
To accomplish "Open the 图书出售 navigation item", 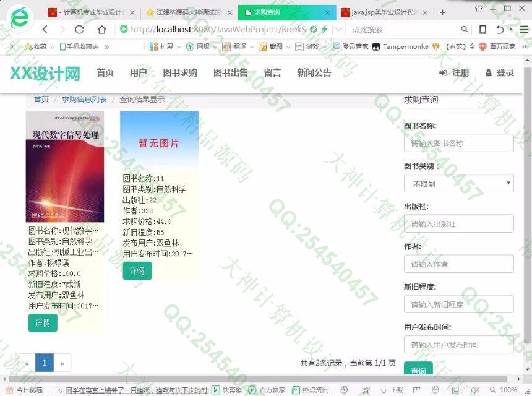I will (x=230, y=72).
